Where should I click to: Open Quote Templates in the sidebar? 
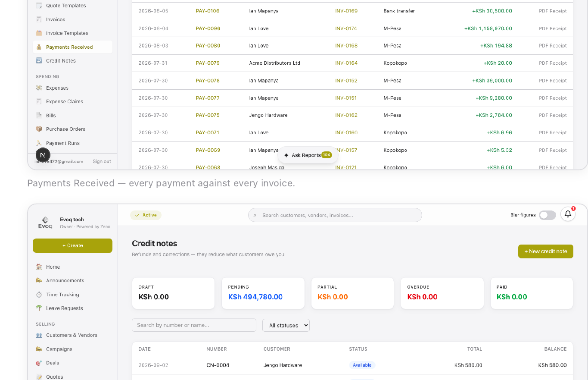pyautogui.click(x=66, y=6)
